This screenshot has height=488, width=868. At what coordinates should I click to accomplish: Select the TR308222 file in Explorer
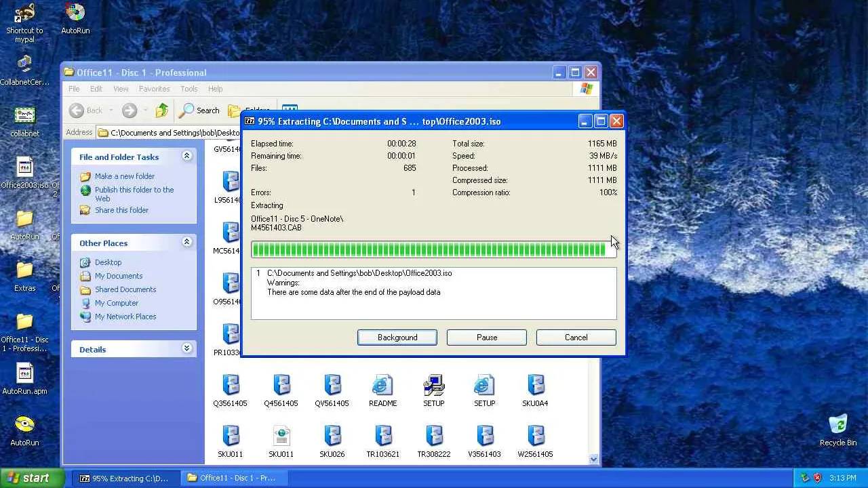[434, 443]
